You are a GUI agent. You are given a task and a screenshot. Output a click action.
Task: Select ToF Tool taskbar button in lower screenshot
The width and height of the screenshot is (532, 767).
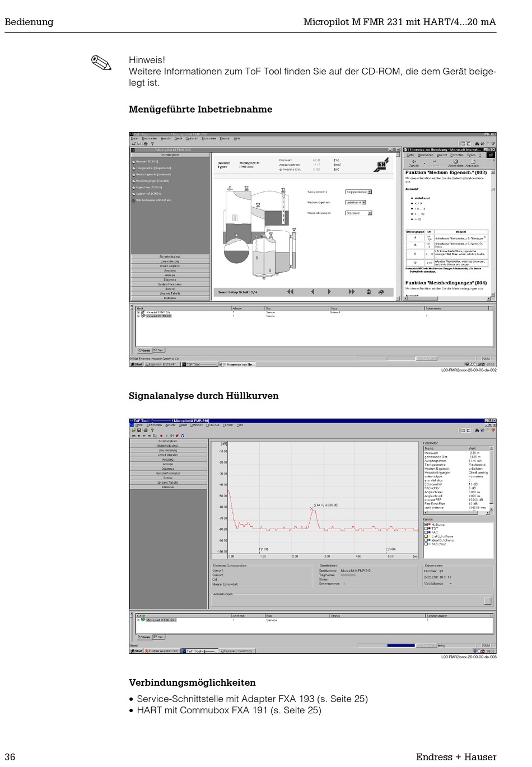coord(199,651)
